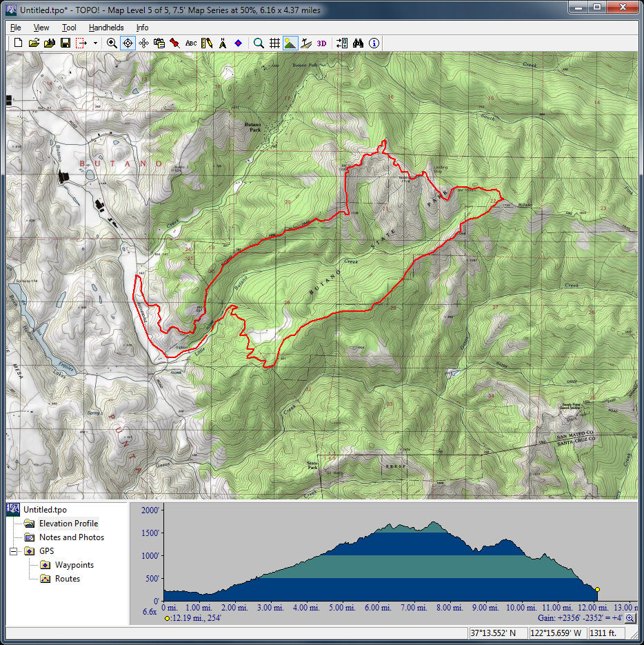Click the 3D view toolbar button
Viewport: 644px width, 645px height.
pos(321,43)
